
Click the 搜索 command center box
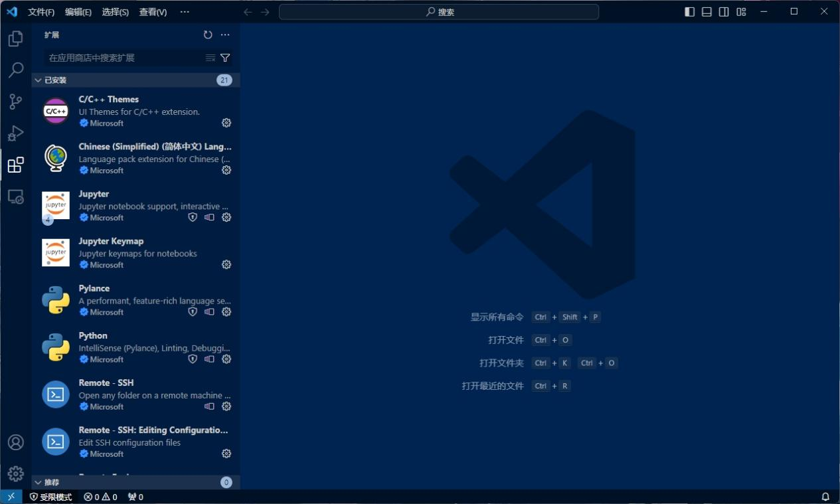click(x=439, y=12)
